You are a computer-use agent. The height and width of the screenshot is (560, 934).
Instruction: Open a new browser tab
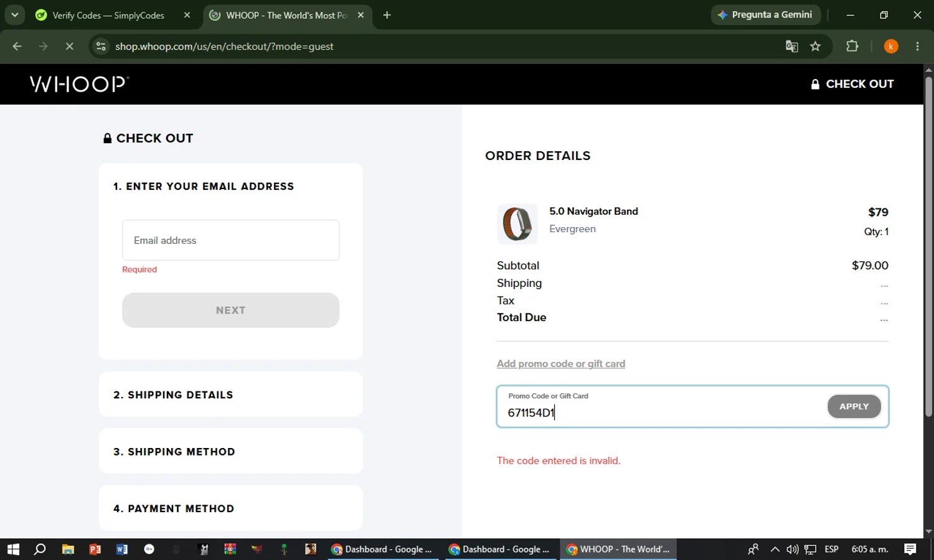(387, 15)
